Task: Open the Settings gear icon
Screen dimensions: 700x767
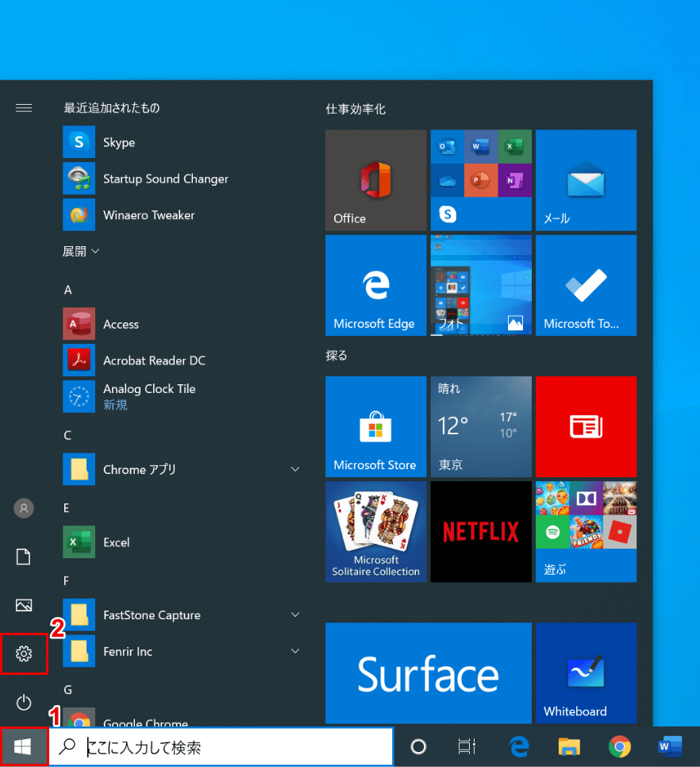Action: [x=24, y=653]
